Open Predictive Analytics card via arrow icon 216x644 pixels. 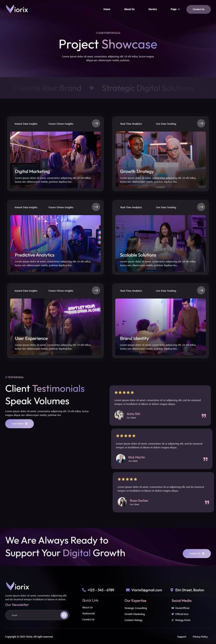click(x=96, y=207)
